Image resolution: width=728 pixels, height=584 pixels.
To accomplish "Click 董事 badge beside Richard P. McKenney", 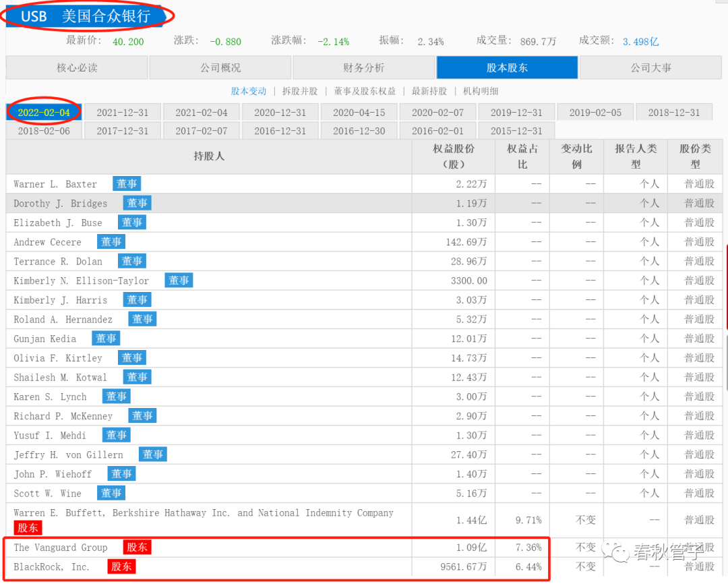I will point(142,416).
